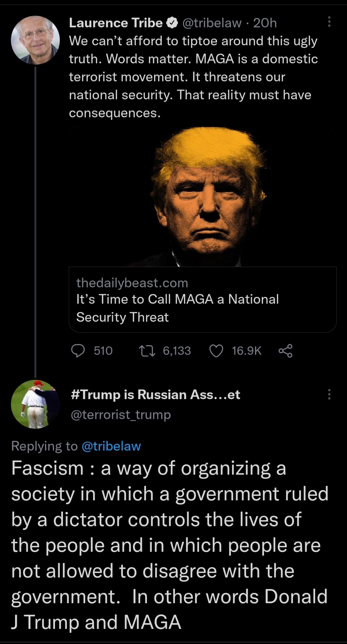
Task: Open the thedailybeast.com link domain
Action: coord(132,283)
